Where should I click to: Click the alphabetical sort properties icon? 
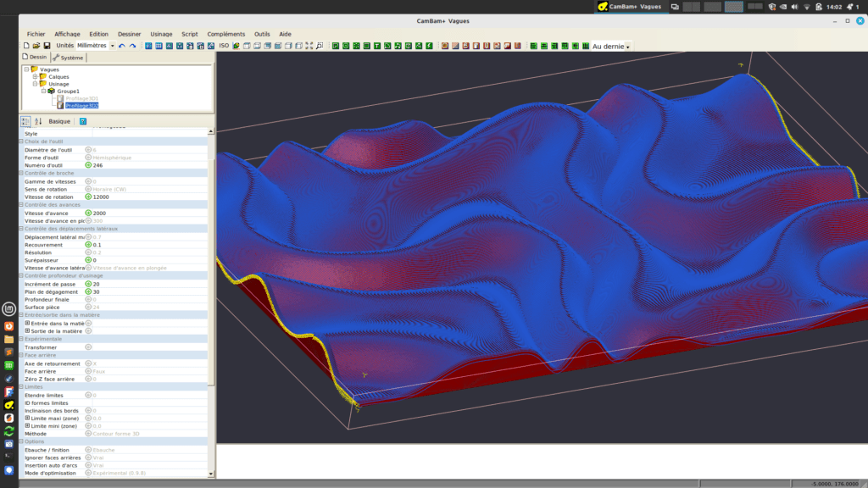coord(38,121)
